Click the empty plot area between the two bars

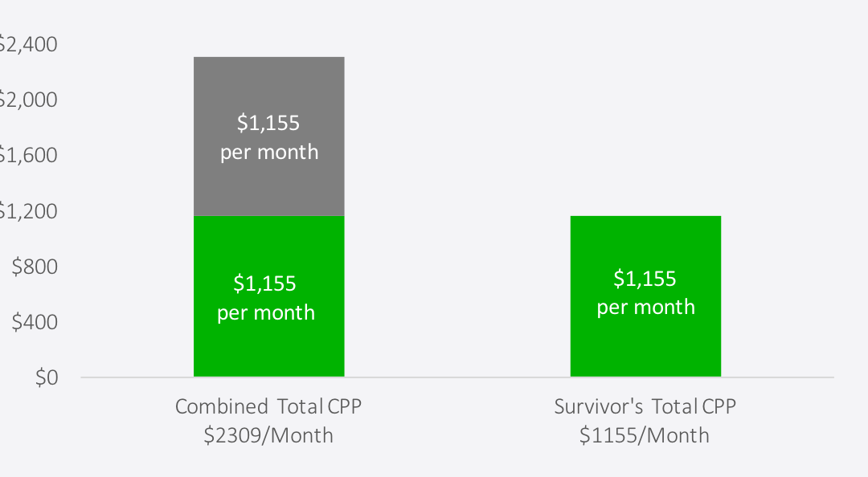457,222
